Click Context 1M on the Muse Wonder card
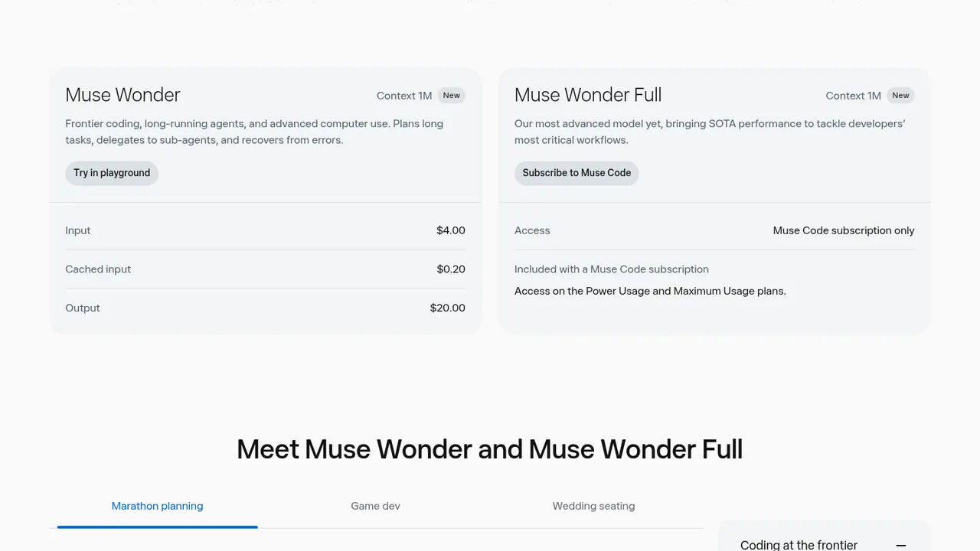 [x=404, y=96]
